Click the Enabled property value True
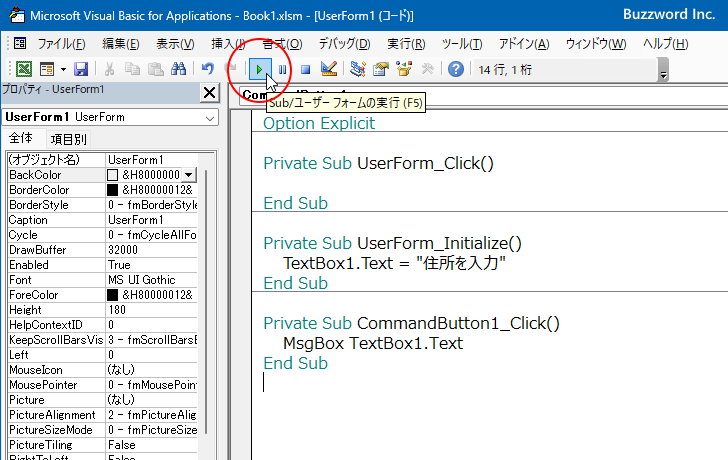728x460 pixels. (x=151, y=265)
